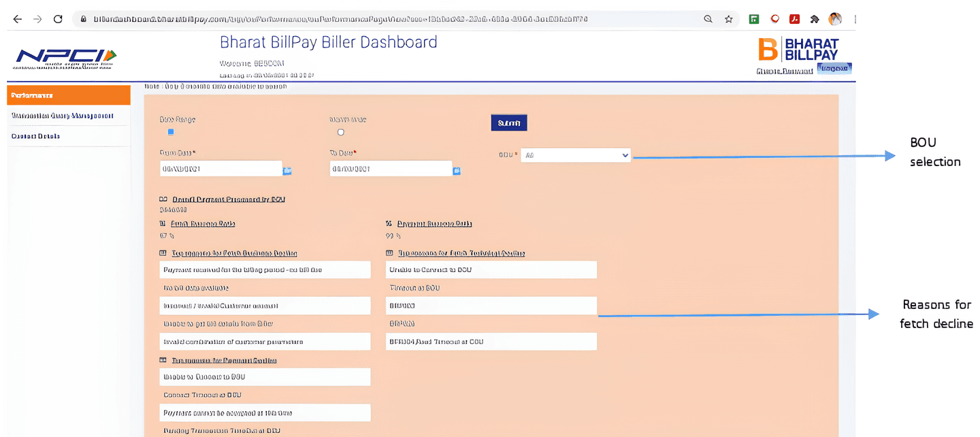This screenshot has height=437, width=980.
Task: Go back using the browser back arrow
Action: click(18, 19)
